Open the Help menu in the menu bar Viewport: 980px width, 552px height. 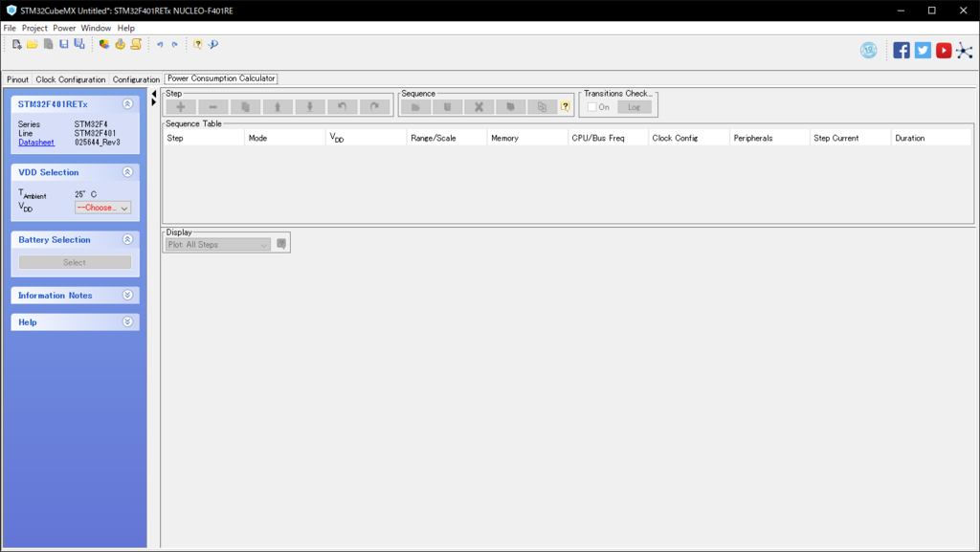click(125, 28)
